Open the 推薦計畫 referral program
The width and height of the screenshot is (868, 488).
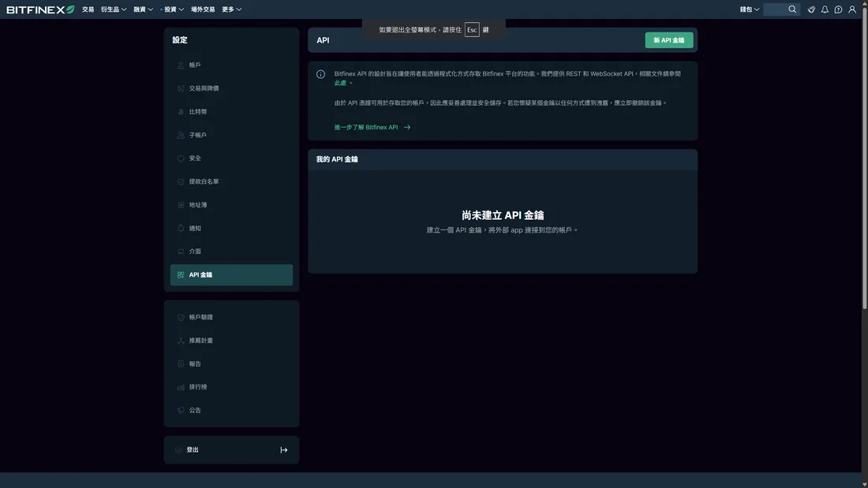coord(231,341)
